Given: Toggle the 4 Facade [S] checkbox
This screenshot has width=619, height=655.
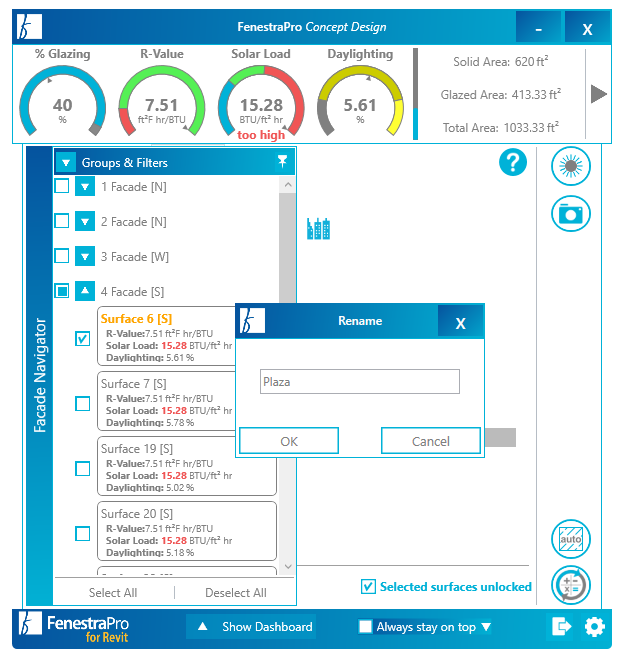Looking at the screenshot, I should point(62,291).
